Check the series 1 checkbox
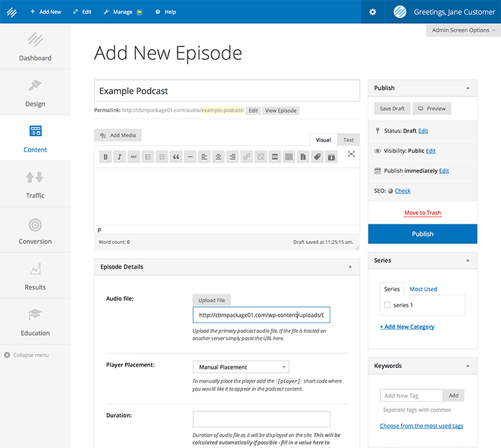Image resolution: width=501 pixels, height=448 pixels. [387, 305]
